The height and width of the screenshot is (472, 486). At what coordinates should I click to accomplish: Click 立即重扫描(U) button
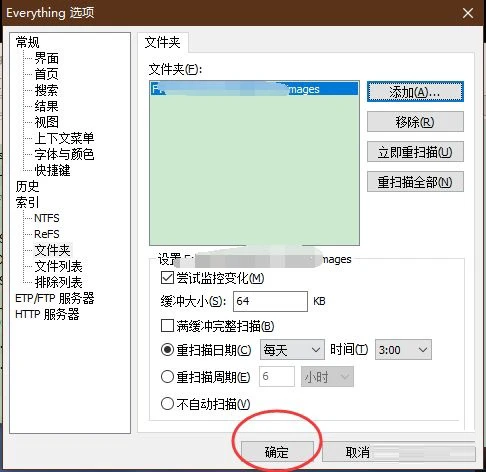coord(415,152)
